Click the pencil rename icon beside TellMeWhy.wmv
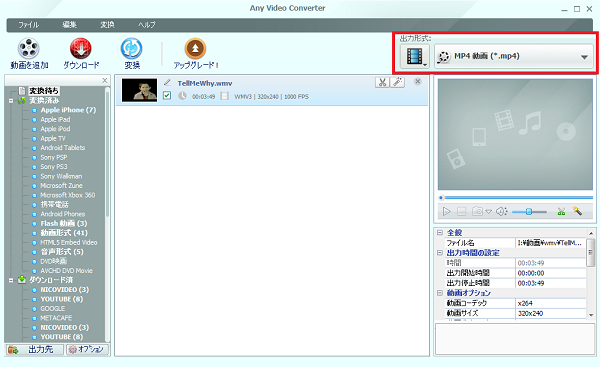 click(167, 82)
